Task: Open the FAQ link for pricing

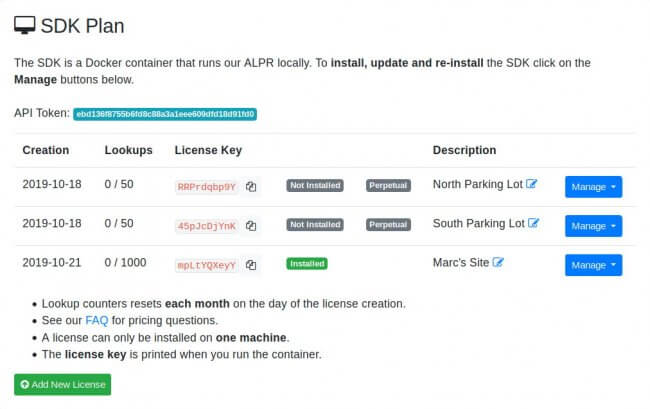Action: (97, 320)
